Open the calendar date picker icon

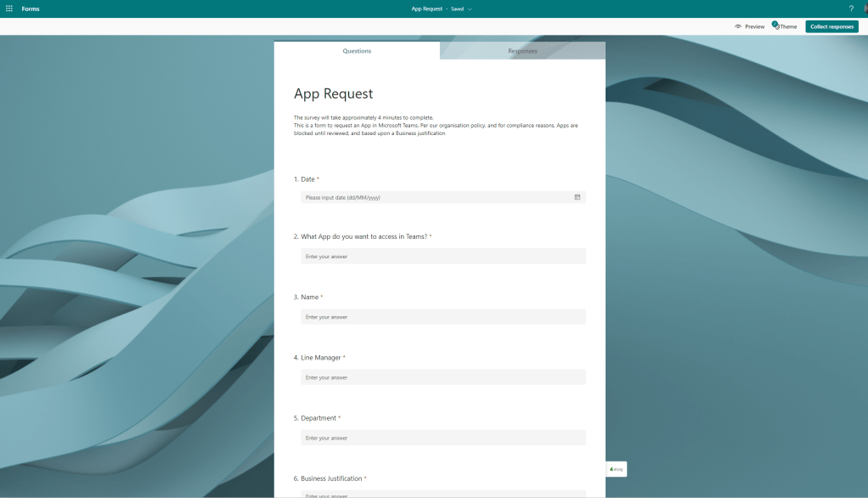[x=577, y=197]
